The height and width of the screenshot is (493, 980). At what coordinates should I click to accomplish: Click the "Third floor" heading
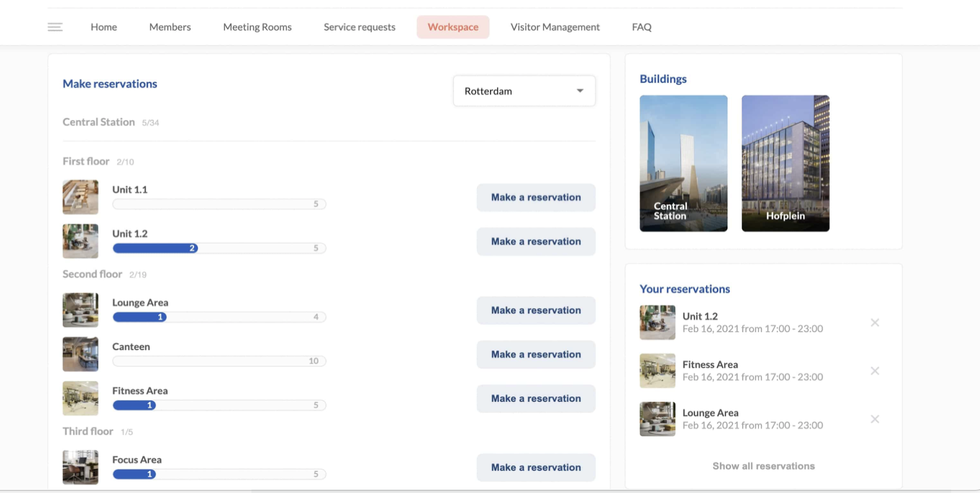point(87,431)
